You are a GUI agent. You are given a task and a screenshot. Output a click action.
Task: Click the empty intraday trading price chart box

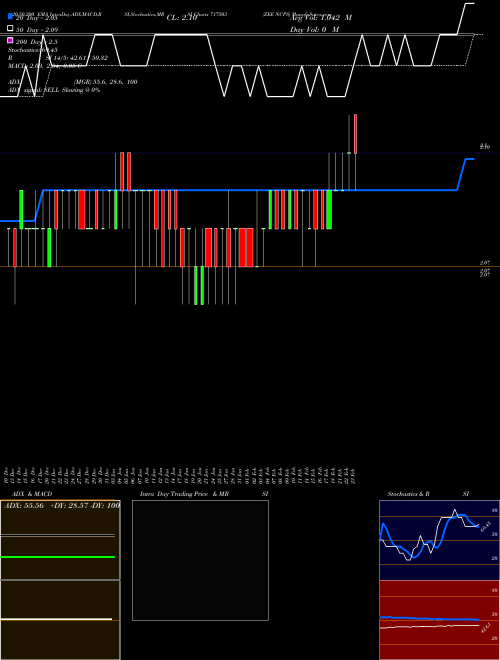point(200,560)
